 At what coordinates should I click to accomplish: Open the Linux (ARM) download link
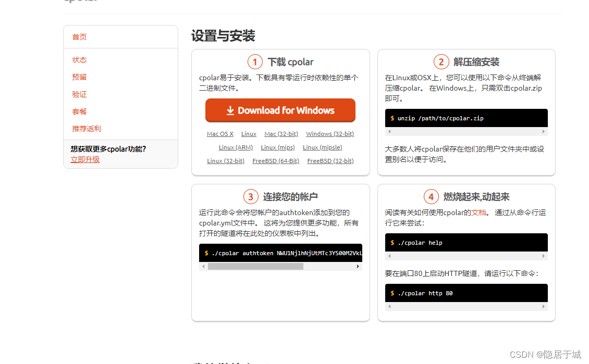(236, 147)
